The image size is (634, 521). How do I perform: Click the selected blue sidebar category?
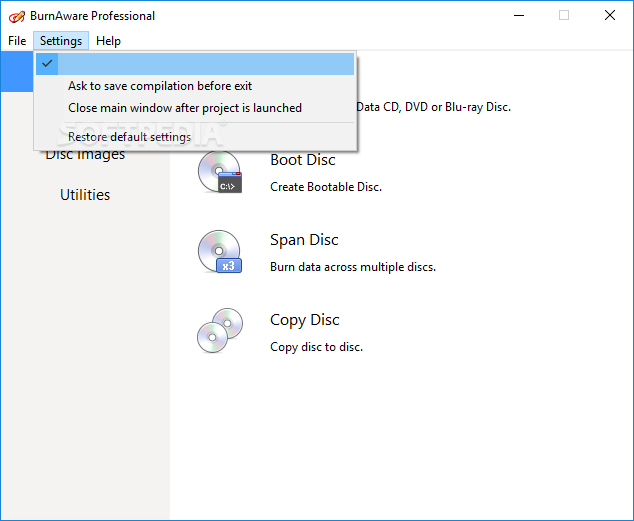click(x=17, y=72)
